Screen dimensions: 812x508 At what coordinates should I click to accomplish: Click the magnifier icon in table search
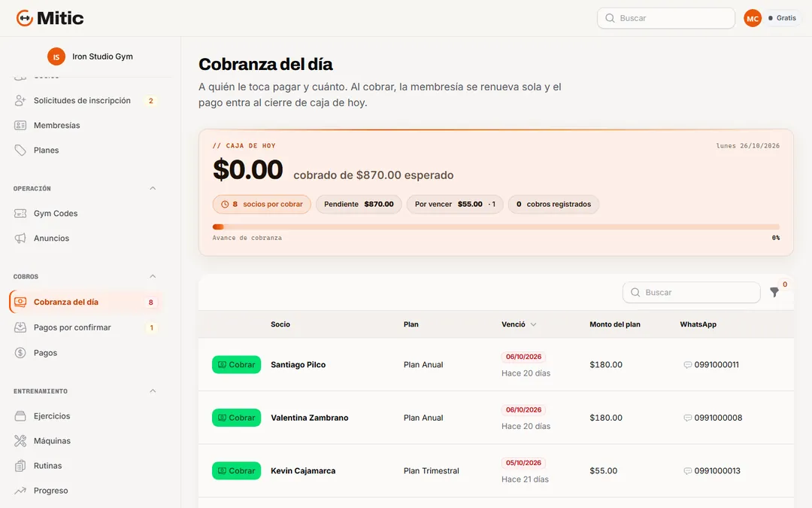[x=635, y=292]
